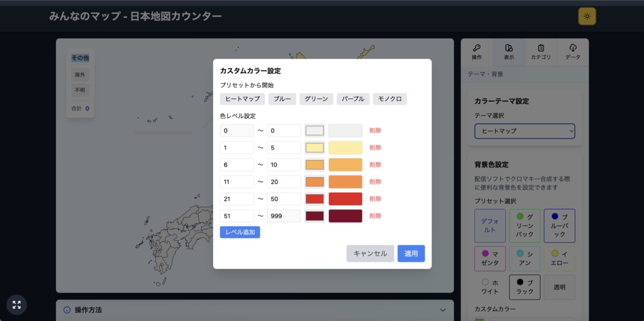644x321 pixels.
Task: Click the 海外 counter button
Action: tap(80, 75)
